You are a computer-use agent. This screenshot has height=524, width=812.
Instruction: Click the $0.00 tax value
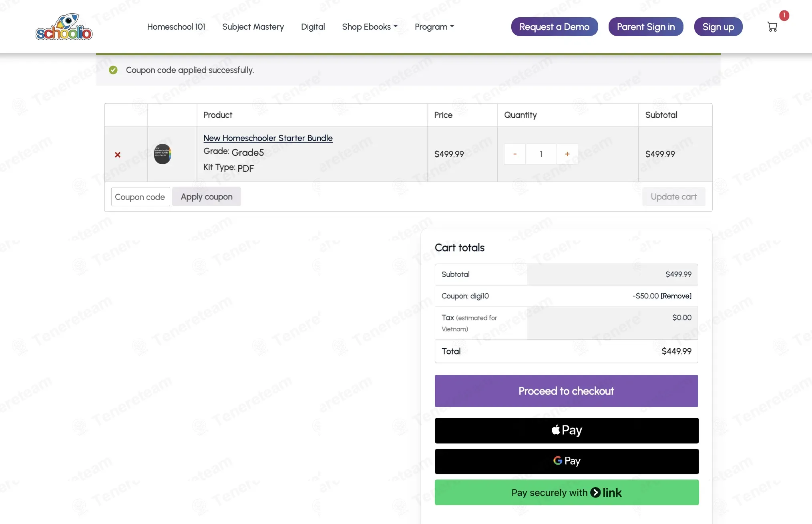pos(682,318)
